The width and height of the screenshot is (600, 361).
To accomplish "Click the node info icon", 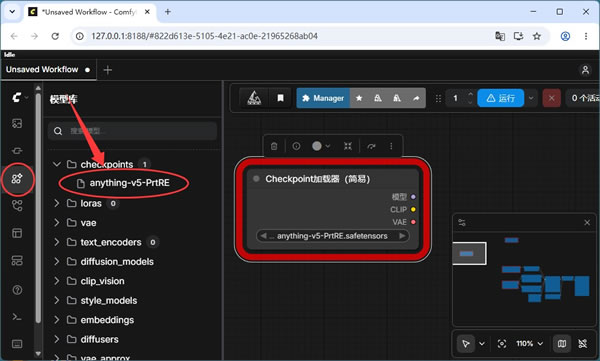I will point(296,146).
